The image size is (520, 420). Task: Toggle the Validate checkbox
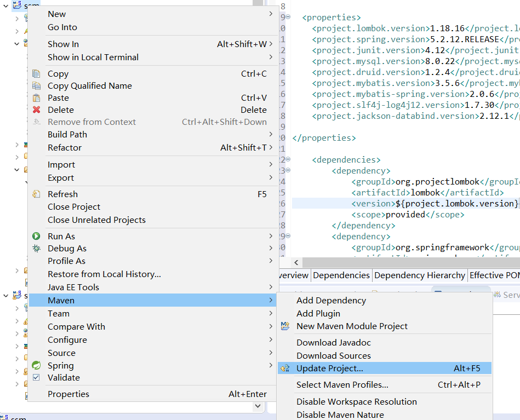point(36,378)
